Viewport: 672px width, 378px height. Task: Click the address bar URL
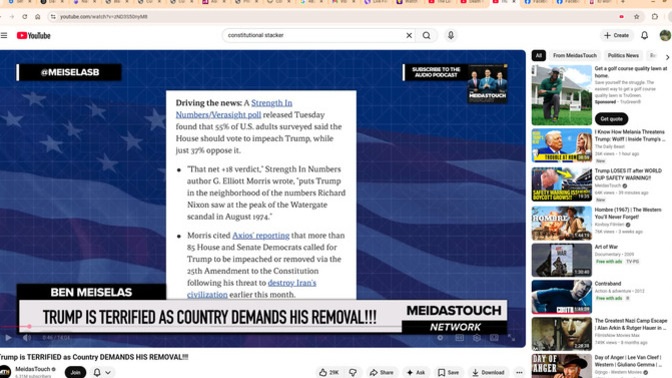click(104, 17)
